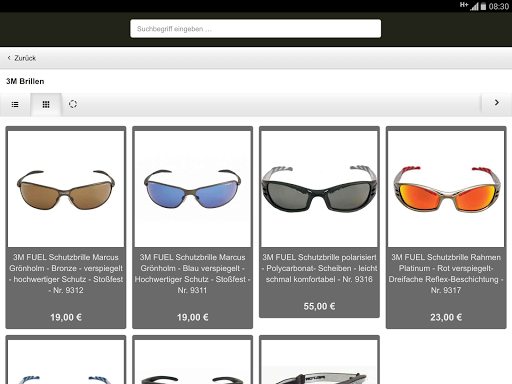Select the 55,00 € price label
Screen dimensions: 512x384
pos(319,306)
